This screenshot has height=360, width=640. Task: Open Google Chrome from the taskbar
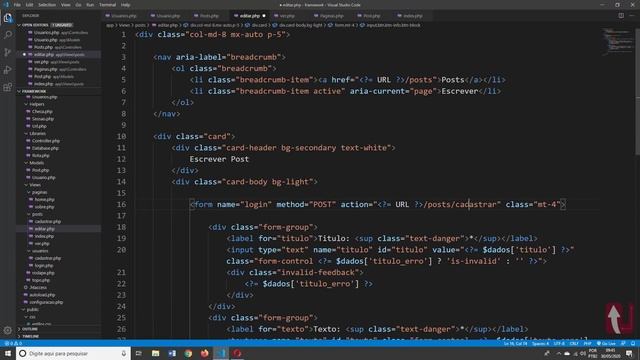click(188, 353)
